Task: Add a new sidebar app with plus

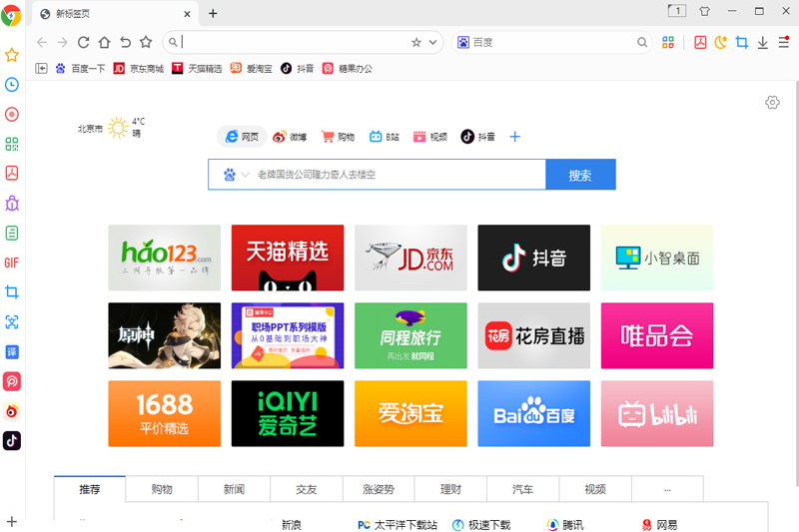Action: [12, 522]
